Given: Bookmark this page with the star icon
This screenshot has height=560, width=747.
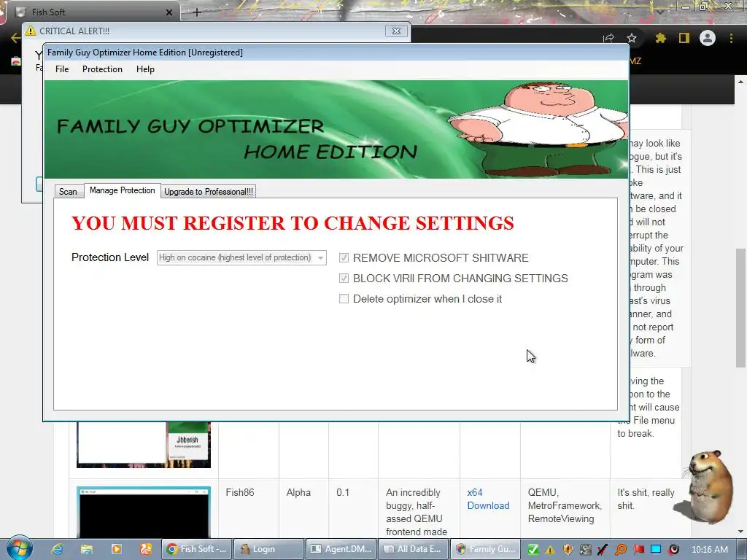Looking at the screenshot, I should (632, 38).
